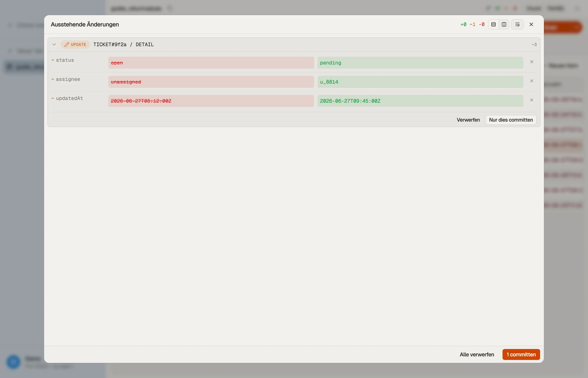
Task: Select old timestamp 2026-06-27T08:12:00Z
Action: tap(211, 101)
